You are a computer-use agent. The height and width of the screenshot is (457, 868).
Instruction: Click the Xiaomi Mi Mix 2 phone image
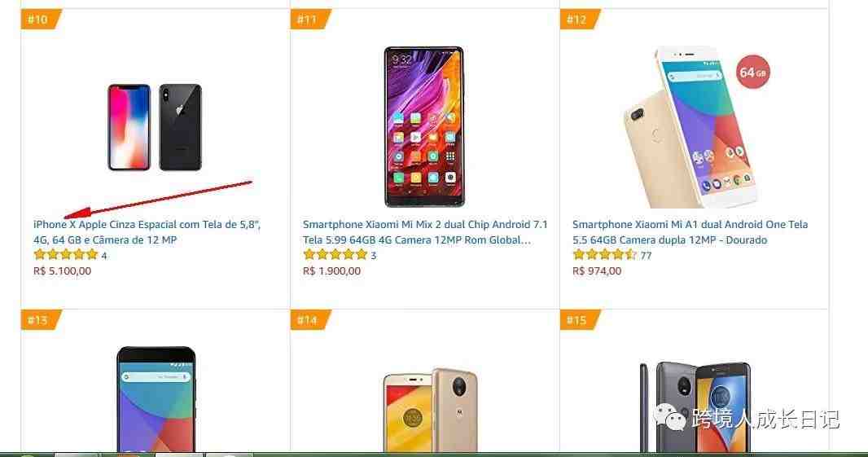click(x=424, y=127)
